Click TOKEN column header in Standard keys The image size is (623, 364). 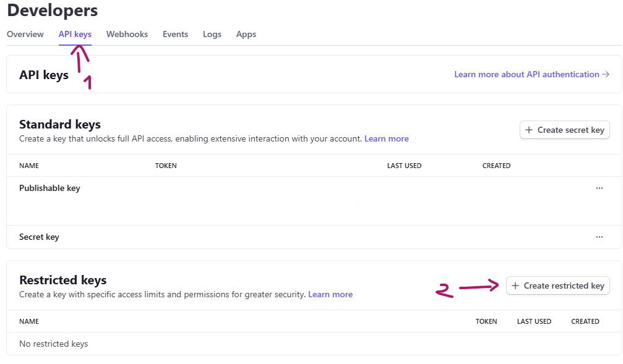point(166,166)
